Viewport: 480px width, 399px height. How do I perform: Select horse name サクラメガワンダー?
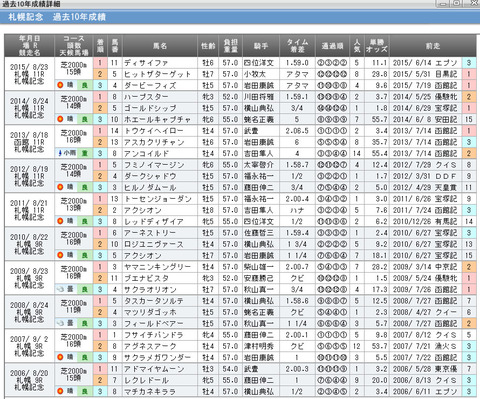157,357
